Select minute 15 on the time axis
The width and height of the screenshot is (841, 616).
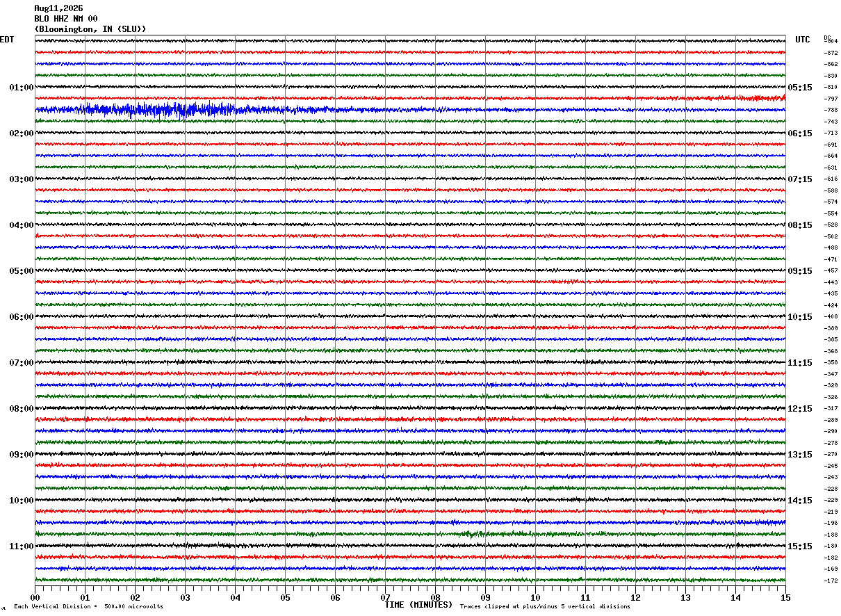coord(785,598)
